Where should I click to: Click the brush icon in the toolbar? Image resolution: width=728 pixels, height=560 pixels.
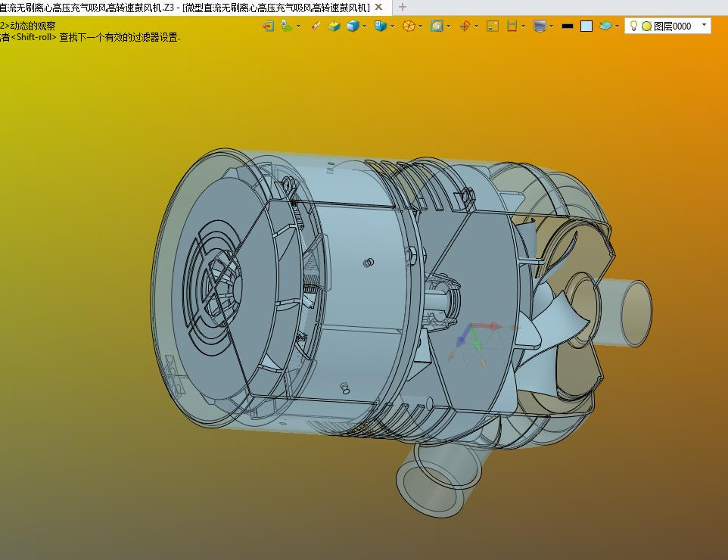click(316, 26)
